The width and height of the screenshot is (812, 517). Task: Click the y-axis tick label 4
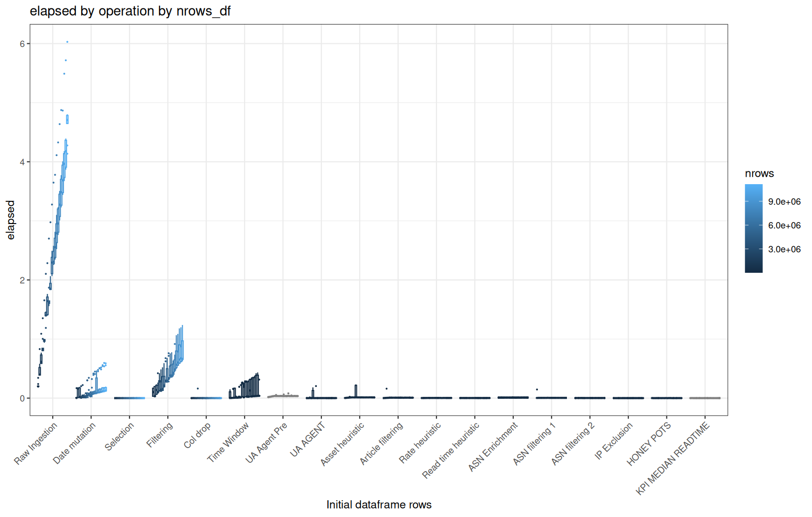tap(22, 162)
